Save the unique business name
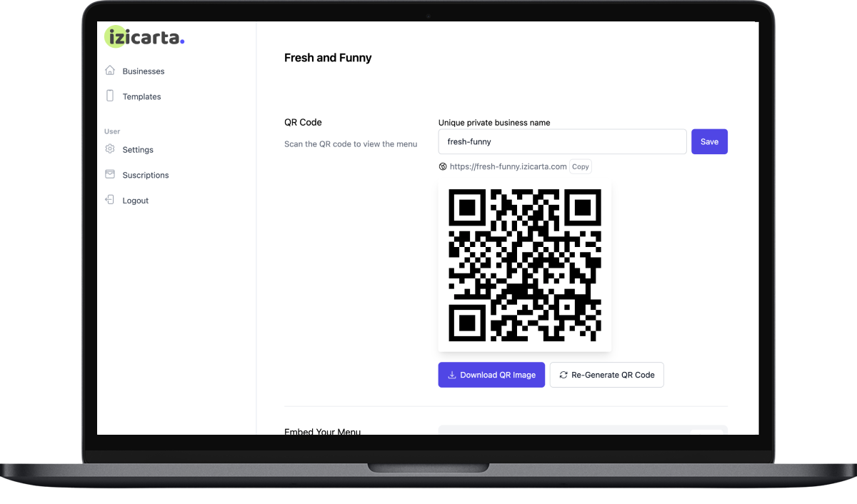Viewport: 857px width, 504px height. pyautogui.click(x=709, y=141)
